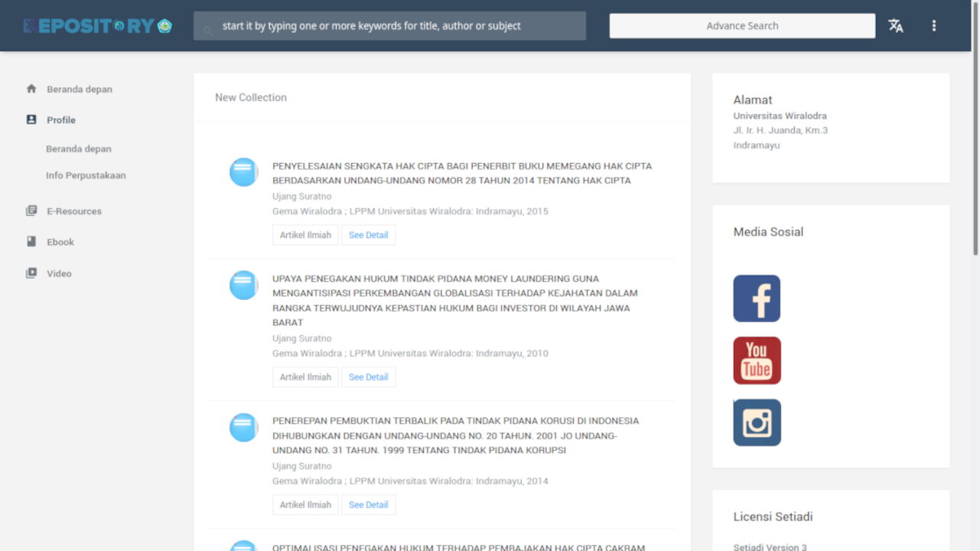
Task: Open title Upaya Penegakan Hukum Tindak Pidana Money Laundering
Action: point(455,301)
